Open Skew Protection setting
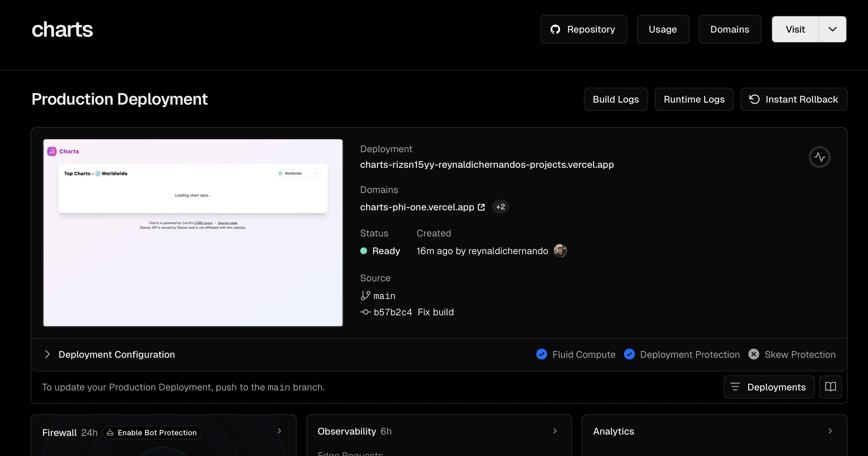 coord(800,354)
